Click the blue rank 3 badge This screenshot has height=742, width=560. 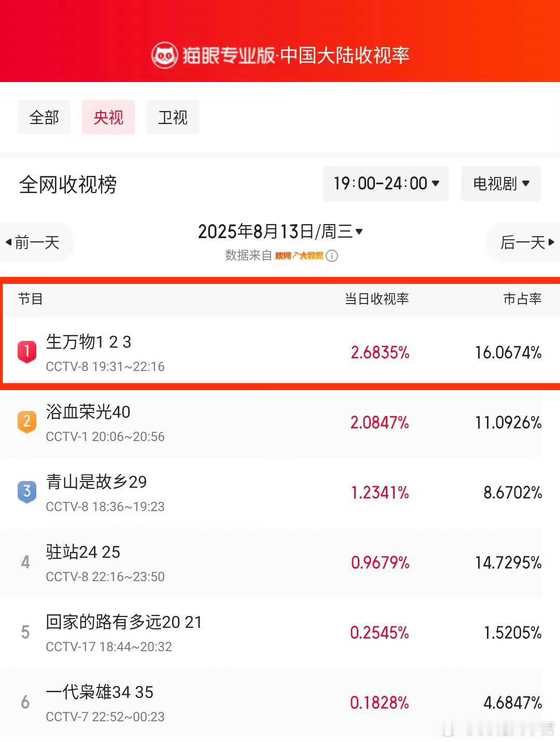(x=27, y=492)
